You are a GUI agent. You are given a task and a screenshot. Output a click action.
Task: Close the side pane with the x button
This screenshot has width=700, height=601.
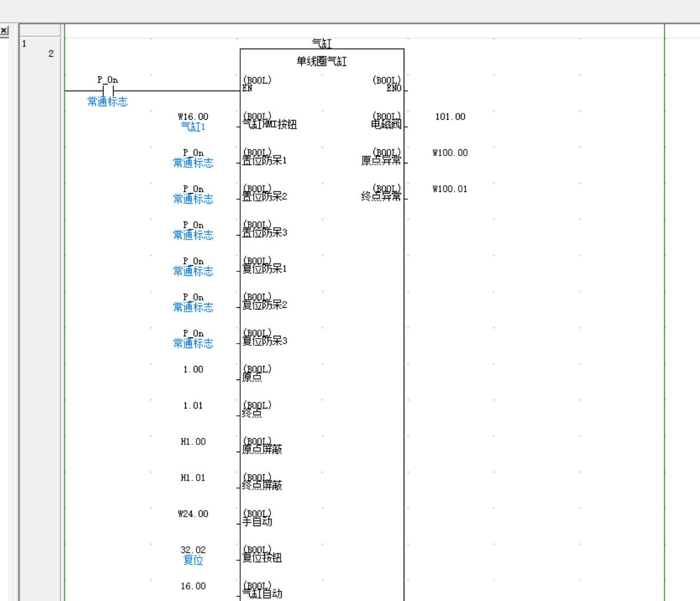pos(4,30)
